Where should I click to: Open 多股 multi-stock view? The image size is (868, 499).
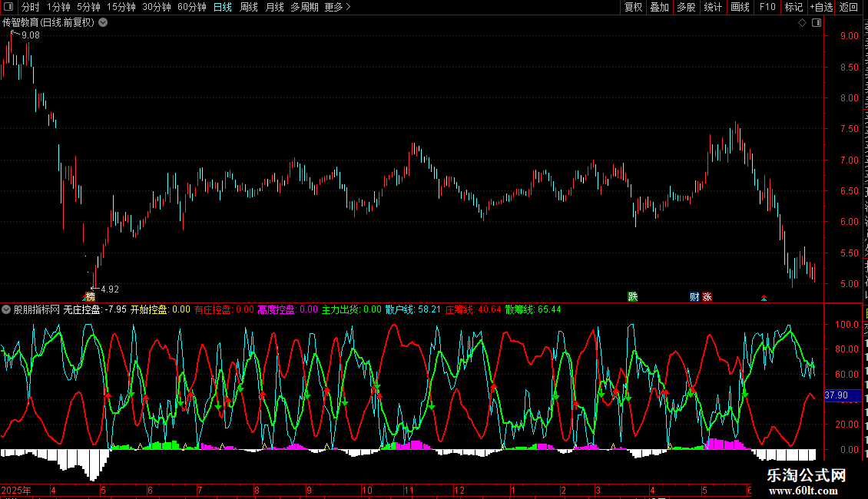pyautogui.click(x=686, y=7)
